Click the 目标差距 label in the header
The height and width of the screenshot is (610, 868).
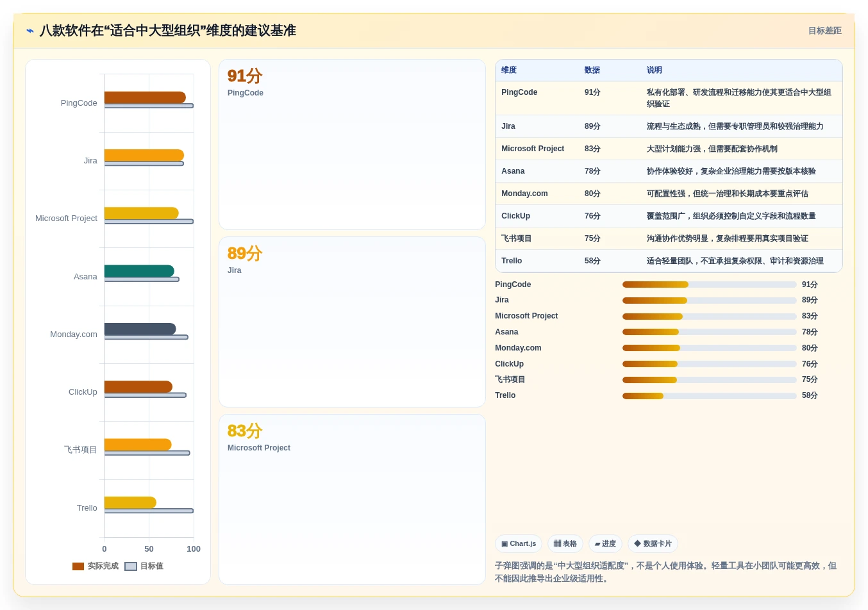(x=824, y=31)
